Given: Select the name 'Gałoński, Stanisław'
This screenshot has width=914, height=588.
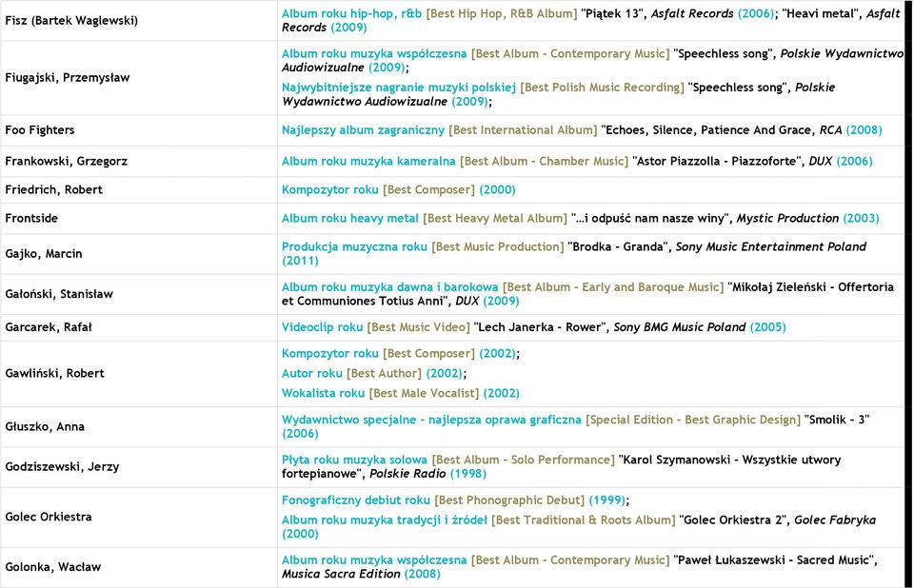Looking at the screenshot, I should coord(59,294).
